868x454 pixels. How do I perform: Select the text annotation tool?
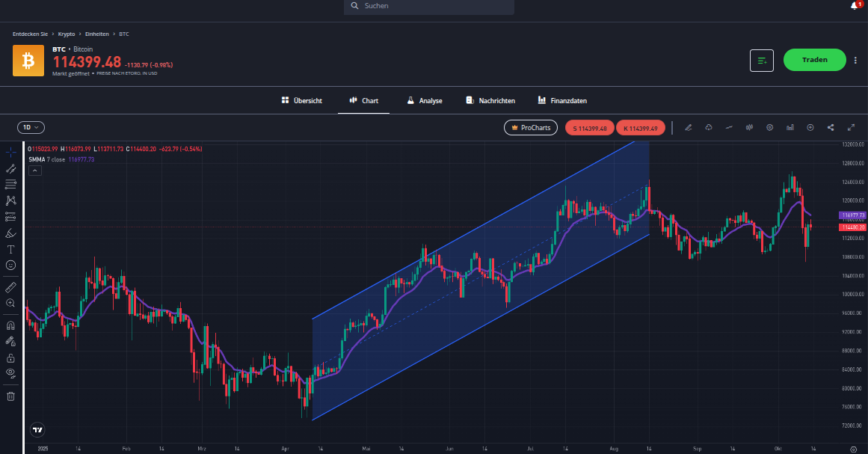(10, 249)
